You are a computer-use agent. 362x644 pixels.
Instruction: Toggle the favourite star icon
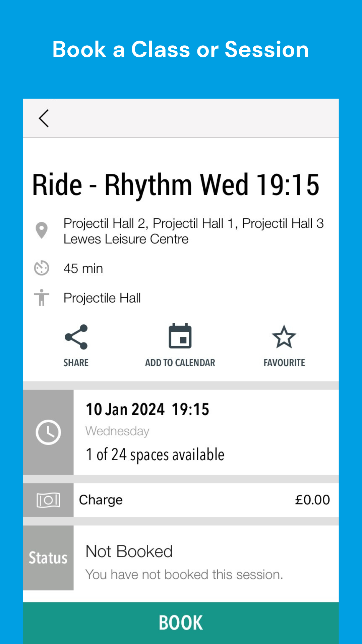[x=284, y=337]
